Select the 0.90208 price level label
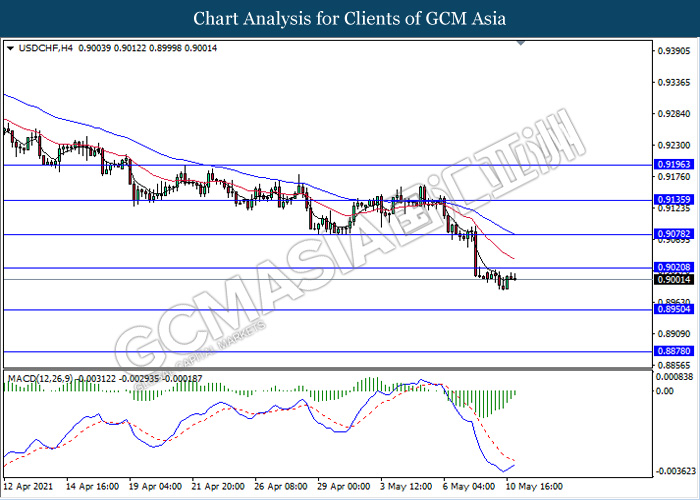 click(x=674, y=267)
